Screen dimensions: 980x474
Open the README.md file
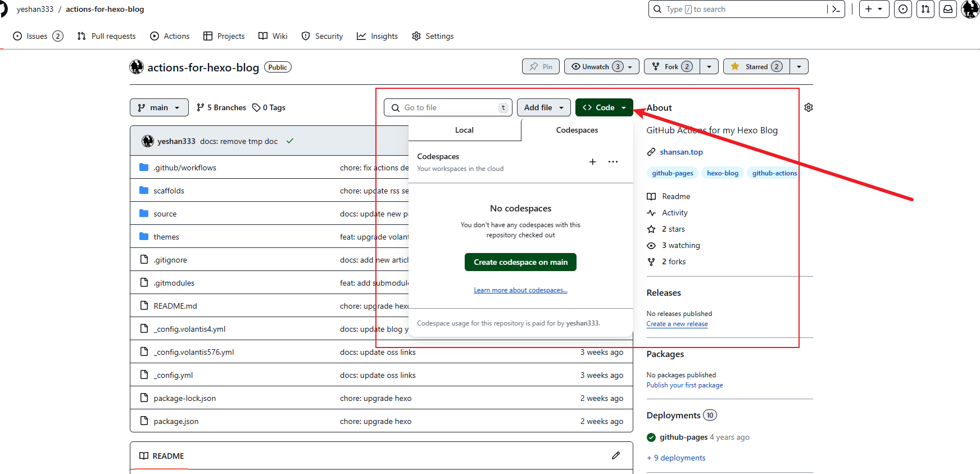175,306
